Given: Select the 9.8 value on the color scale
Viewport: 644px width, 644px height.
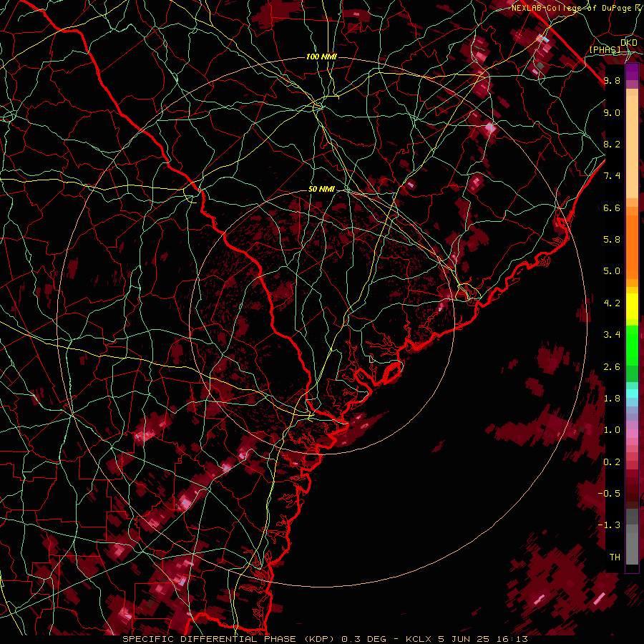Looking at the screenshot, I should point(612,80).
